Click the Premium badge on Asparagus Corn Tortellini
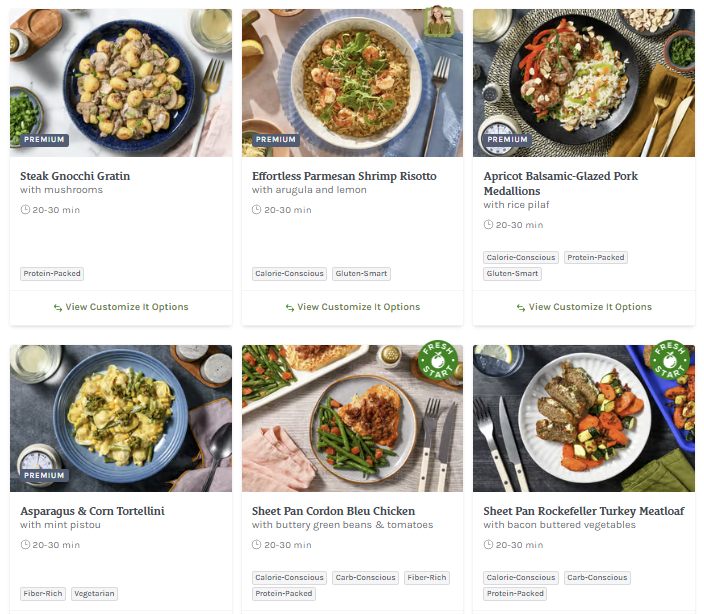Image resolution: width=704 pixels, height=614 pixels. (44, 475)
